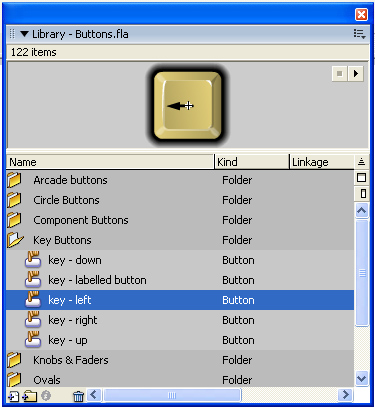Viewport: 375px width, 408px height.
Task: Collapse the Library panel with the title triangle
Action: [24, 34]
